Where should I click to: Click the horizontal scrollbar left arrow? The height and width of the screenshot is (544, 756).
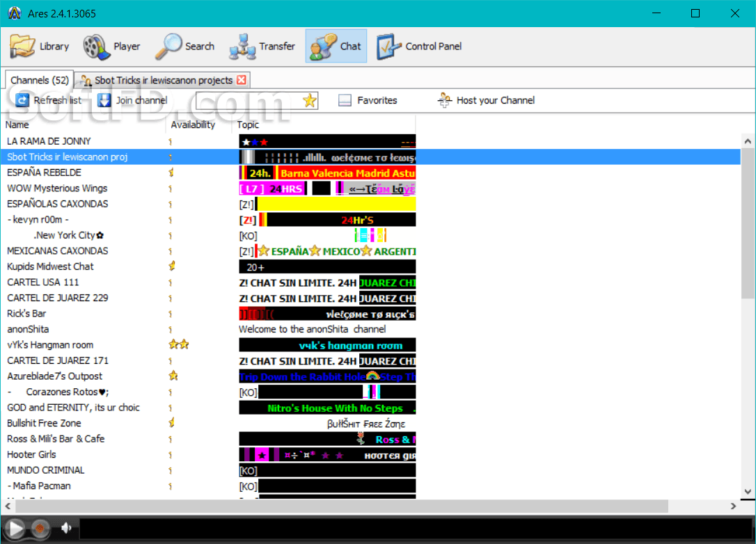[x=8, y=506]
